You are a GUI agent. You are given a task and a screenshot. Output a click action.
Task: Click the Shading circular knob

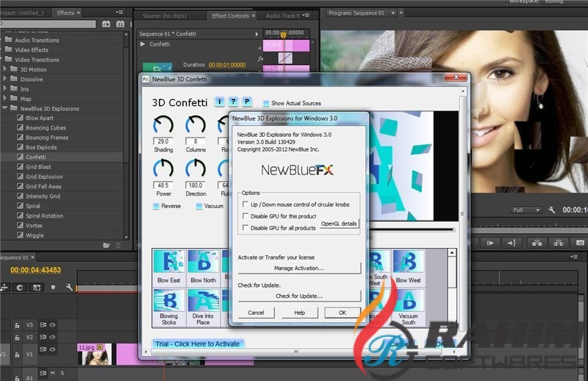tap(163, 124)
